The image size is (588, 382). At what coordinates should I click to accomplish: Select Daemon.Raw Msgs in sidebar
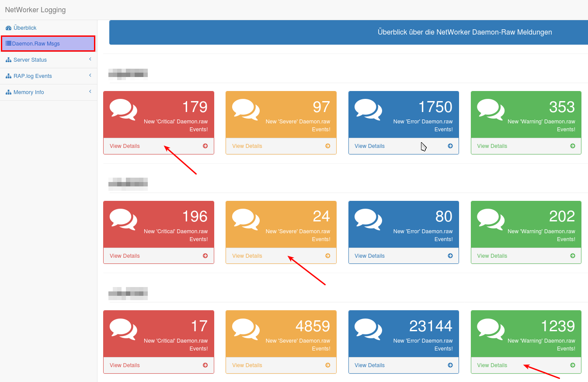coord(48,43)
